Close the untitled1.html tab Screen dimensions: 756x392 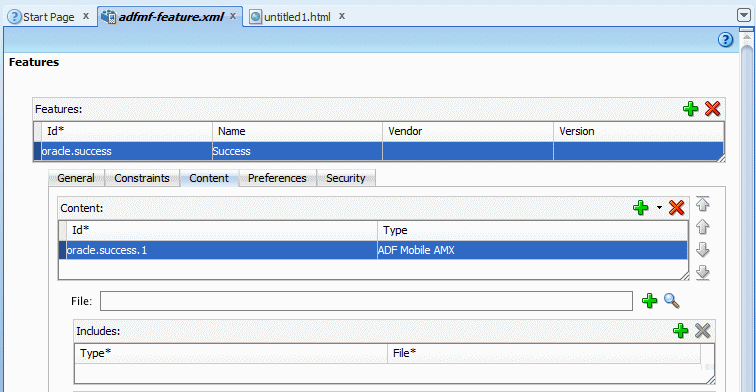(x=342, y=16)
